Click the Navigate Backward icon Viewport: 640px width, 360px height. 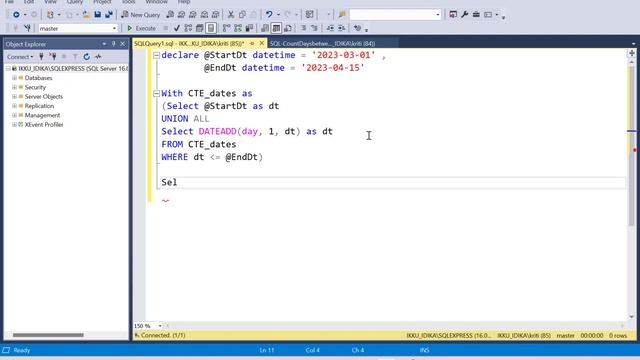[x=16, y=15]
